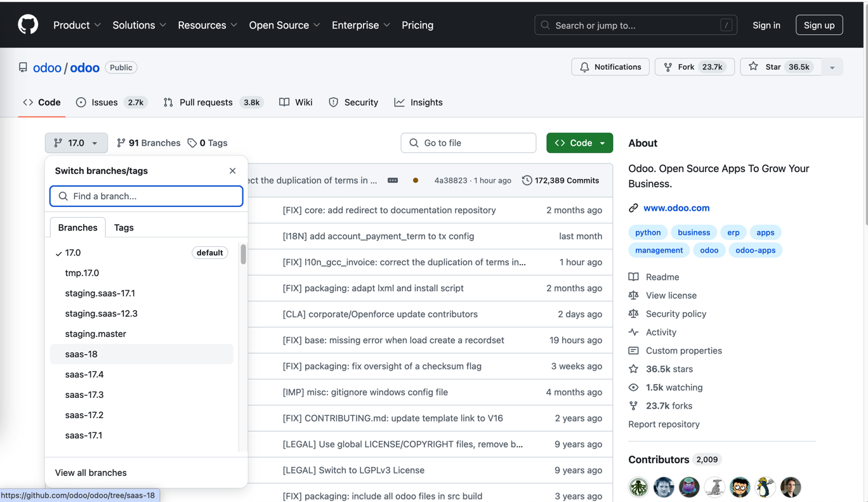Image resolution: width=868 pixels, height=502 pixels.
Task: Open the Pull requests tab
Action: (x=206, y=102)
